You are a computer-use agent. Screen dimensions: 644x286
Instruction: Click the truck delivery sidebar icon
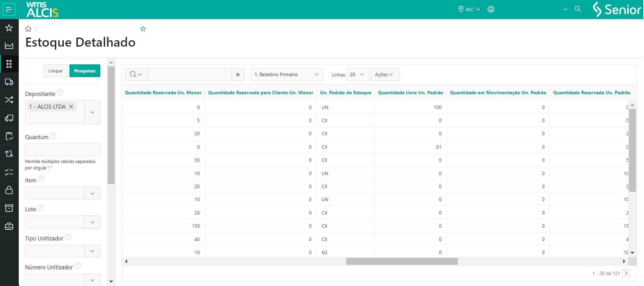[9, 82]
